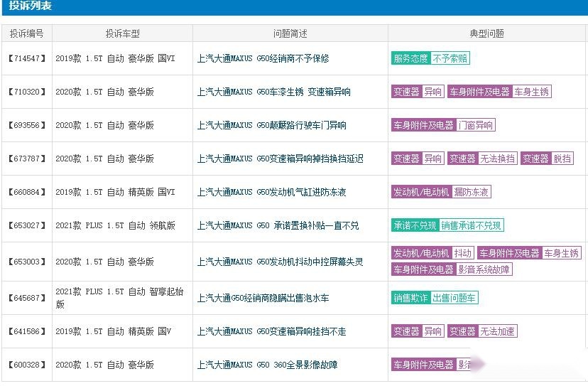Open complaint link 上汽大通G50经销商隐瞒出售泡水车

tap(263, 298)
